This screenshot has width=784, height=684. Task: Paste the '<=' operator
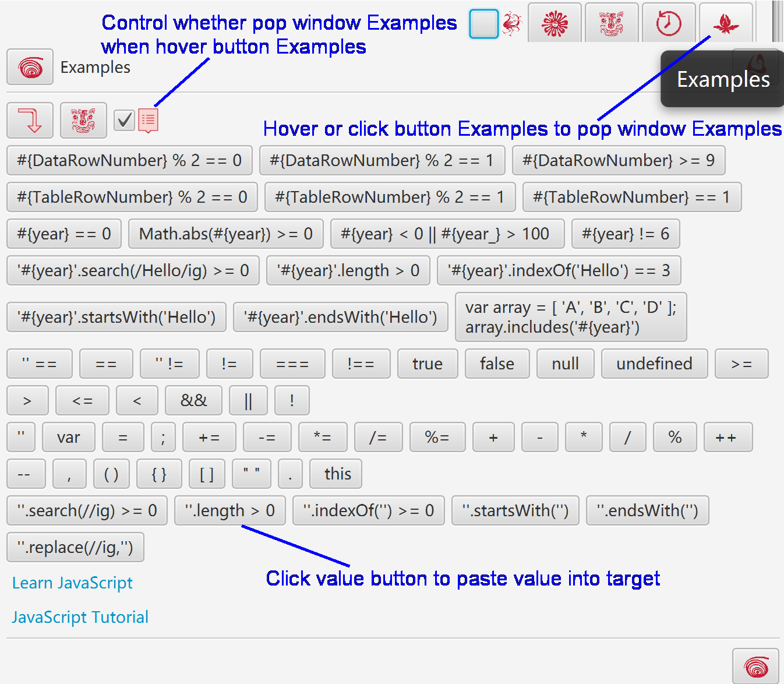click(82, 400)
